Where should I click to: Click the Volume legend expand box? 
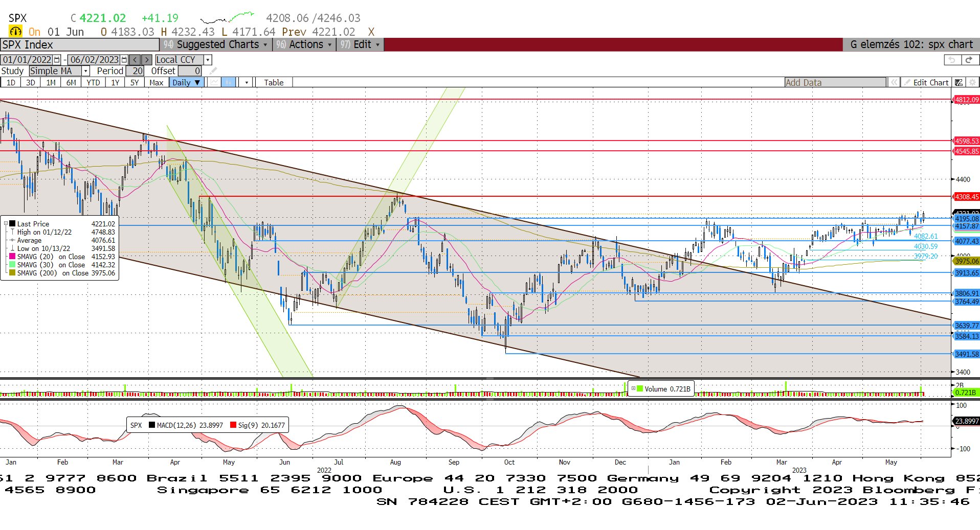(633, 389)
